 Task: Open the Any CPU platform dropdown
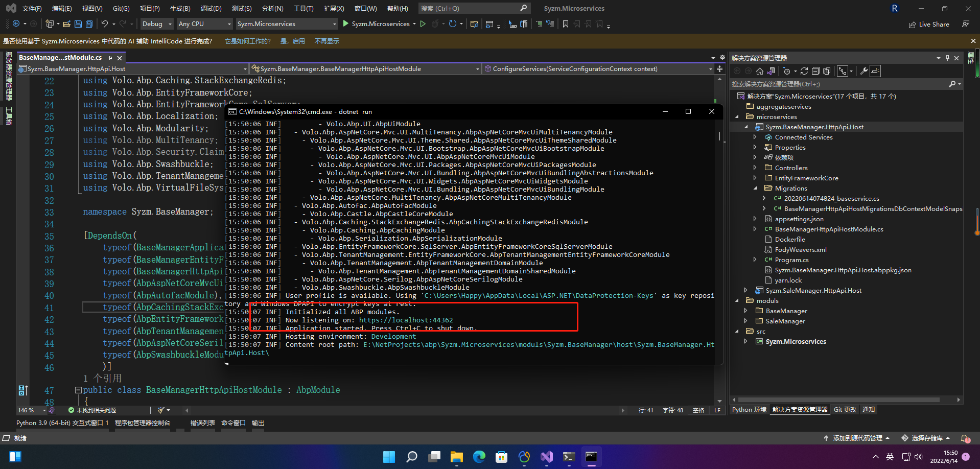(204, 24)
